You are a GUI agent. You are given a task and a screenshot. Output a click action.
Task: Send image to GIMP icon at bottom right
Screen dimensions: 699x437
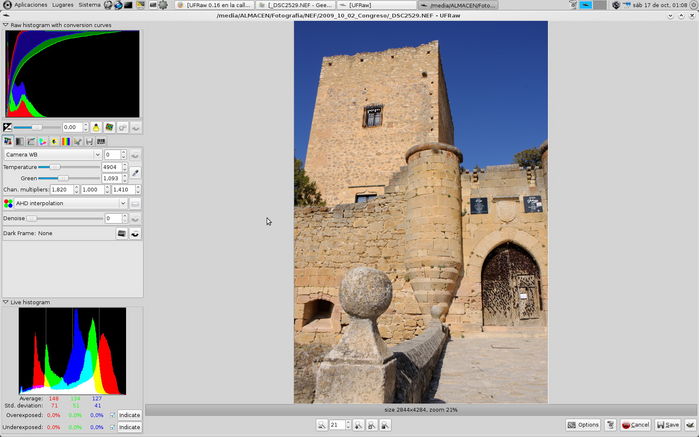690,425
